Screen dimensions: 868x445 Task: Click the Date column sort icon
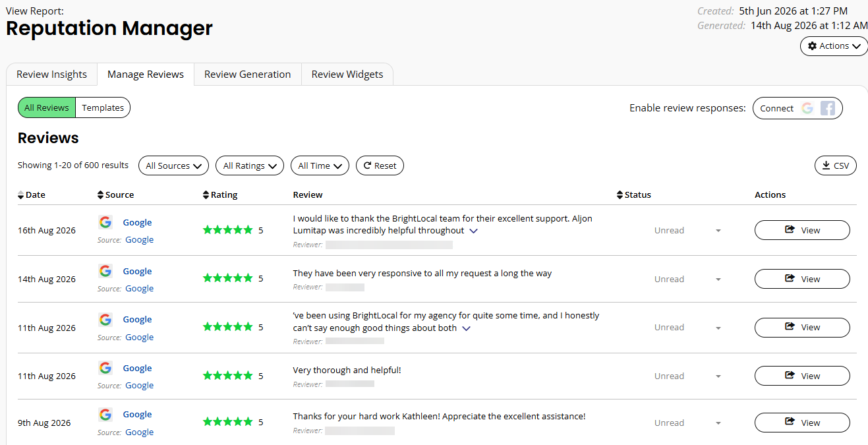21,195
